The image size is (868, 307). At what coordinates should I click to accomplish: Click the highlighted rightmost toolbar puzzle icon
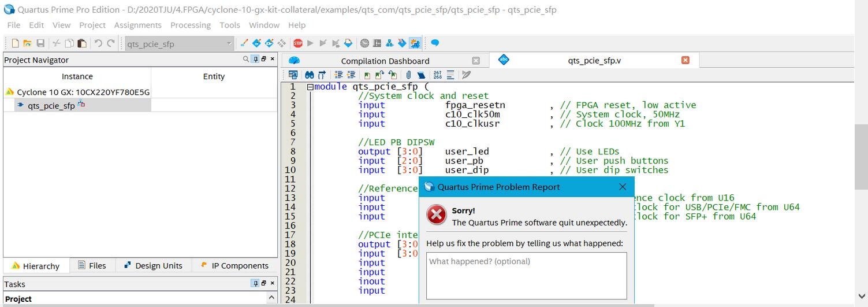(415, 43)
